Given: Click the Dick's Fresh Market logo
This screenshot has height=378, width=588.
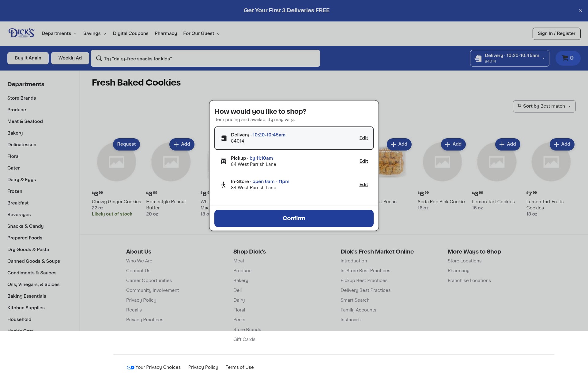Looking at the screenshot, I should 21,33.
